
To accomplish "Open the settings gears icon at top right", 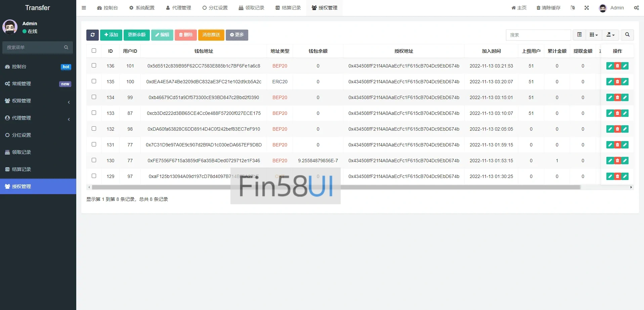I will point(636,8).
